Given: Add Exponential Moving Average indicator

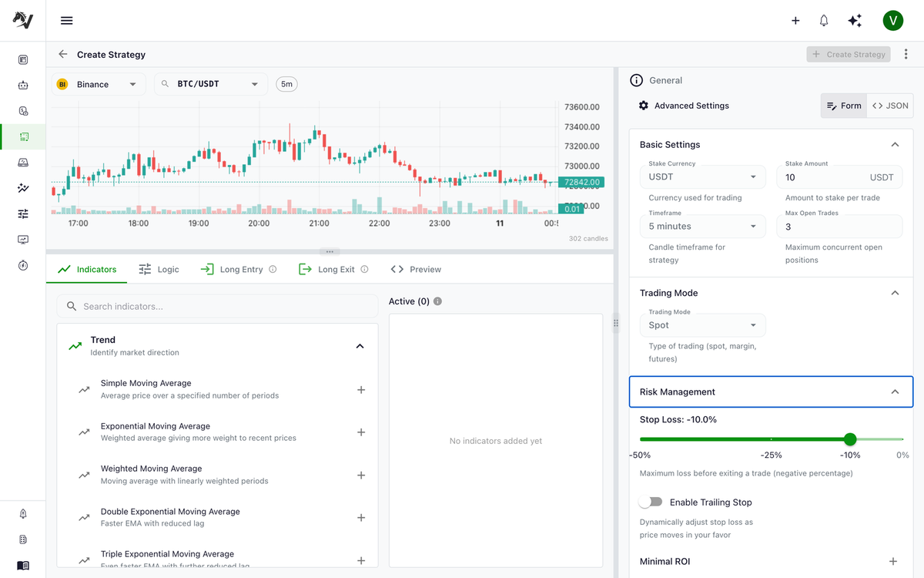Looking at the screenshot, I should click(x=361, y=432).
